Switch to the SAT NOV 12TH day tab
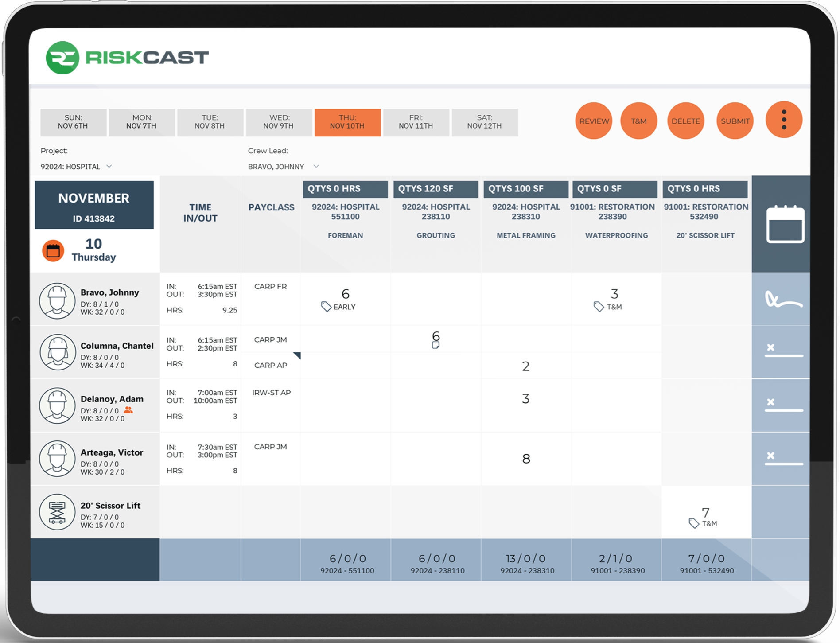This screenshot has height=643, width=840. pos(484,122)
